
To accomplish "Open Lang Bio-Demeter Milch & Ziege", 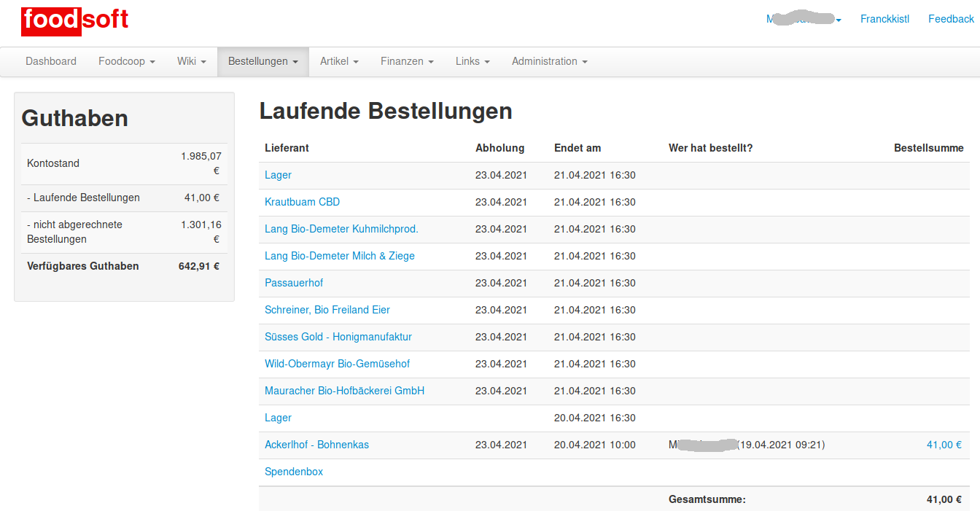I will (x=339, y=256).
